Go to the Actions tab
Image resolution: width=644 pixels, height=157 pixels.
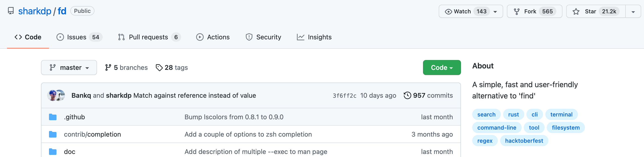213,37
